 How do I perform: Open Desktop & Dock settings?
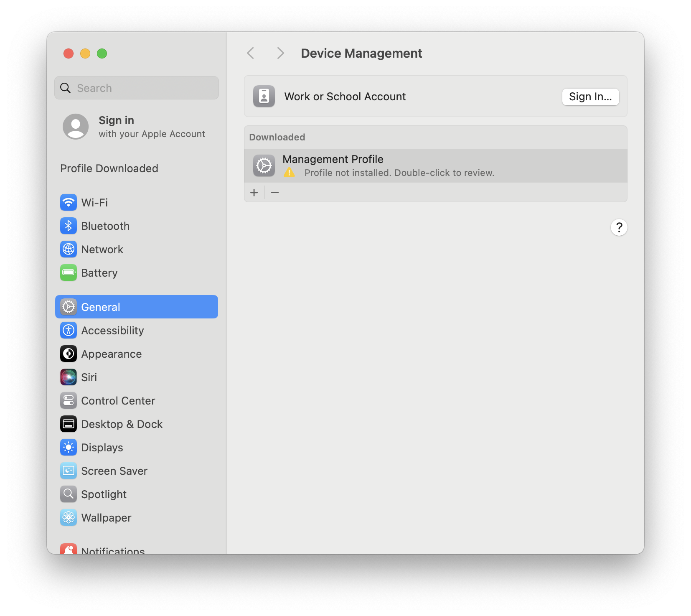click(122, 424)
